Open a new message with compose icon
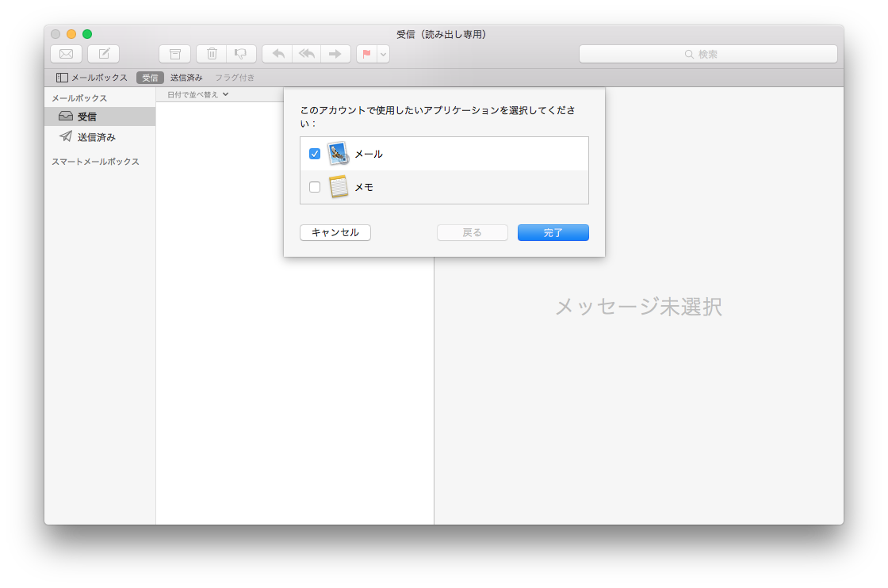The image size is (888, 588). [104, 54]
